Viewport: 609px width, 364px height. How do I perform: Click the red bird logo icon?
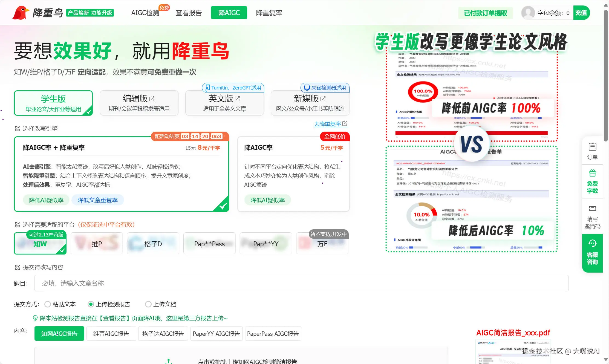pyautogui.click(x=21, y=13)
